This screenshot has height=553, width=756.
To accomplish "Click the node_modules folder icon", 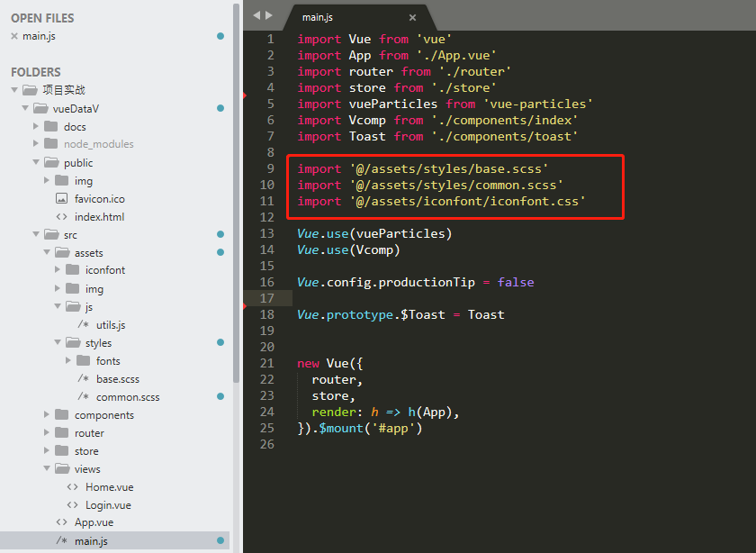I will 50,143.
